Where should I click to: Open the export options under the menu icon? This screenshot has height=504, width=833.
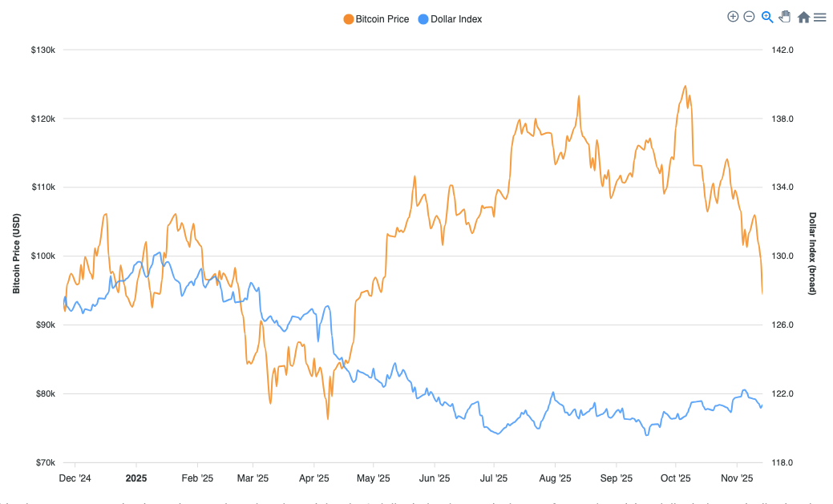tap(819, 17)
